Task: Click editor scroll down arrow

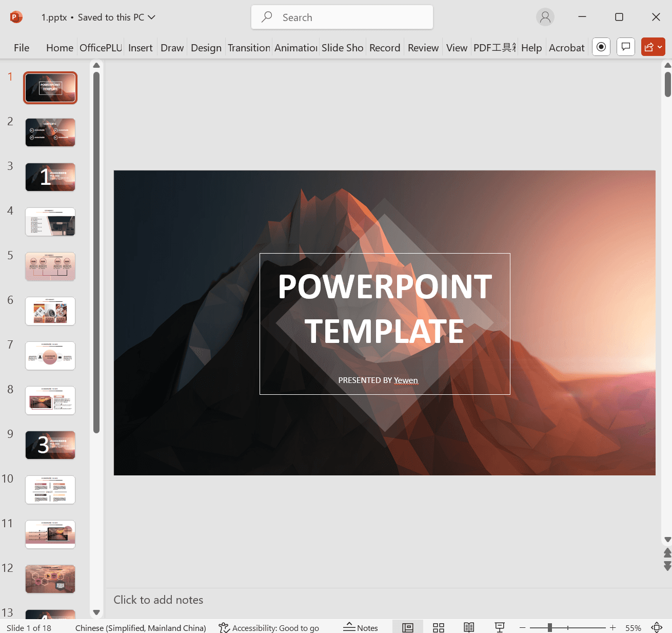Action: pyautogui.click(x=667, y=540)
